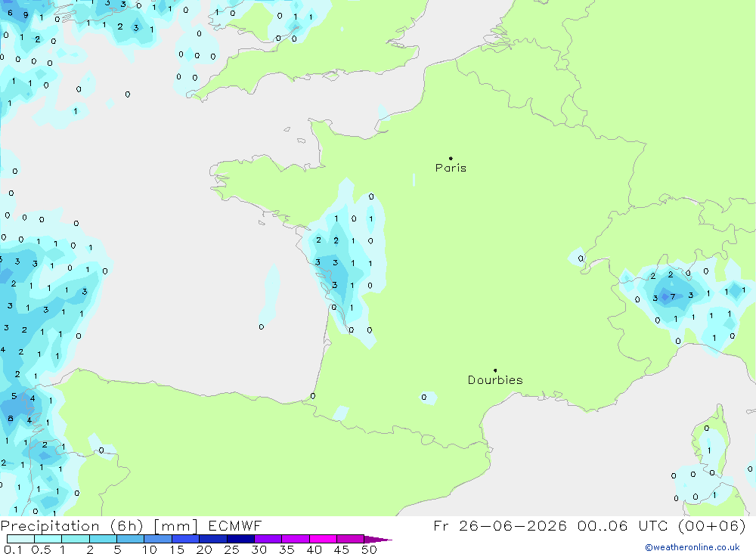Pick the 2–5 mm legend color segment
The width and height of the screenshot is (756, 554).
103,539
